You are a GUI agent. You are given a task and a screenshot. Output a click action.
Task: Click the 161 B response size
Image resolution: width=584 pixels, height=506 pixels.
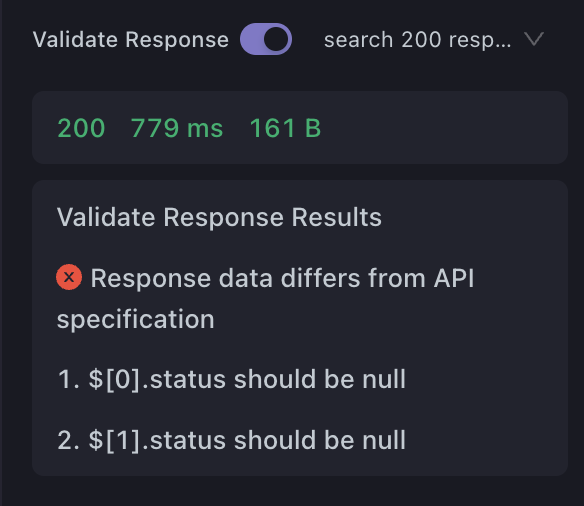(285, 128)
